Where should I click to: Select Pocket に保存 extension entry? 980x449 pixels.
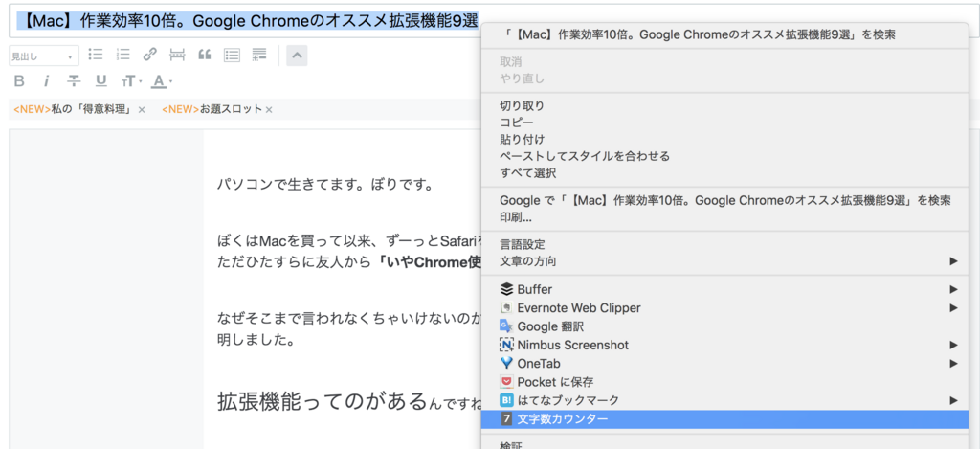click(724, 381)
